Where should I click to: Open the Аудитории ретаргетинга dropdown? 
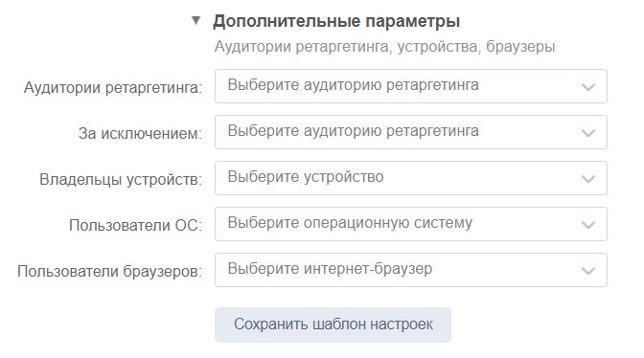point(411,86)
